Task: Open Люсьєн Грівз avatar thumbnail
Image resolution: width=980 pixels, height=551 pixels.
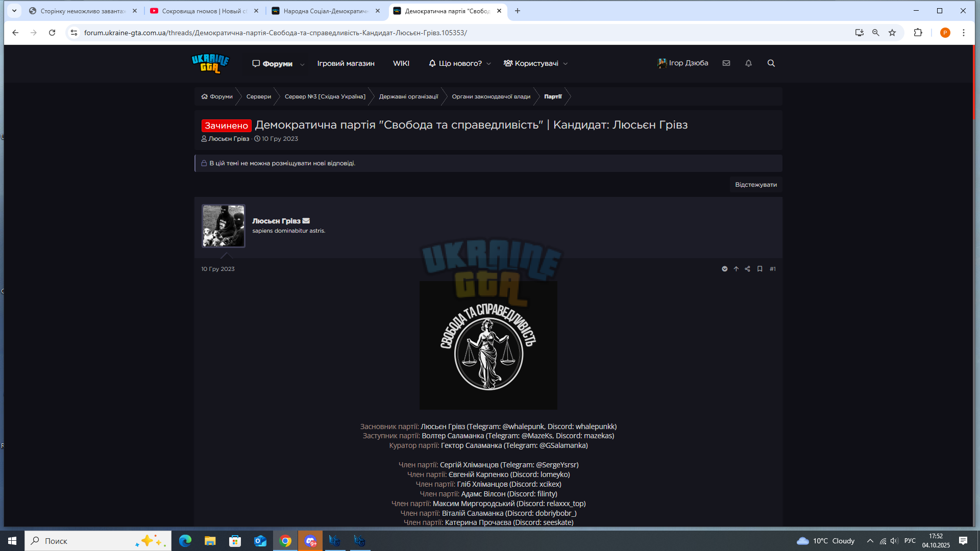Action: click(x=224, y=226)
